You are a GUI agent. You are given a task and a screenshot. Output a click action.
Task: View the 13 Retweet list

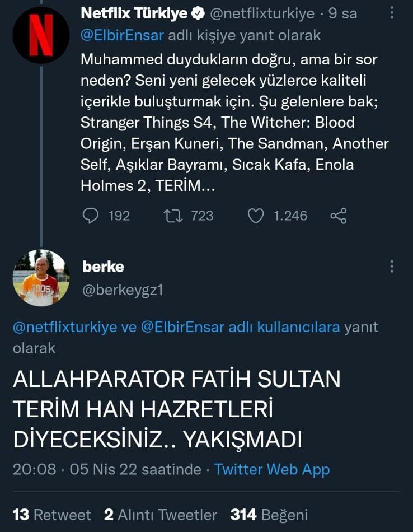click(x=51, y=515)
